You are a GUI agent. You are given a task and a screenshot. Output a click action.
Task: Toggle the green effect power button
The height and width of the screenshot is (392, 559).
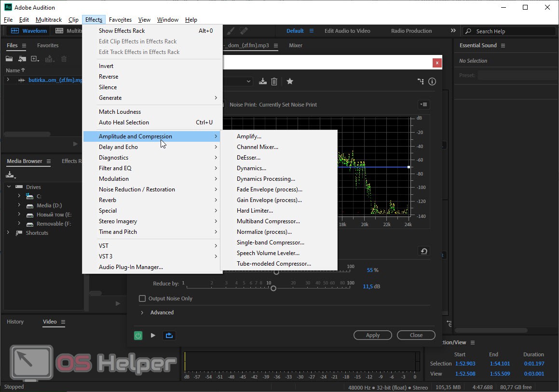coord(138,336)
